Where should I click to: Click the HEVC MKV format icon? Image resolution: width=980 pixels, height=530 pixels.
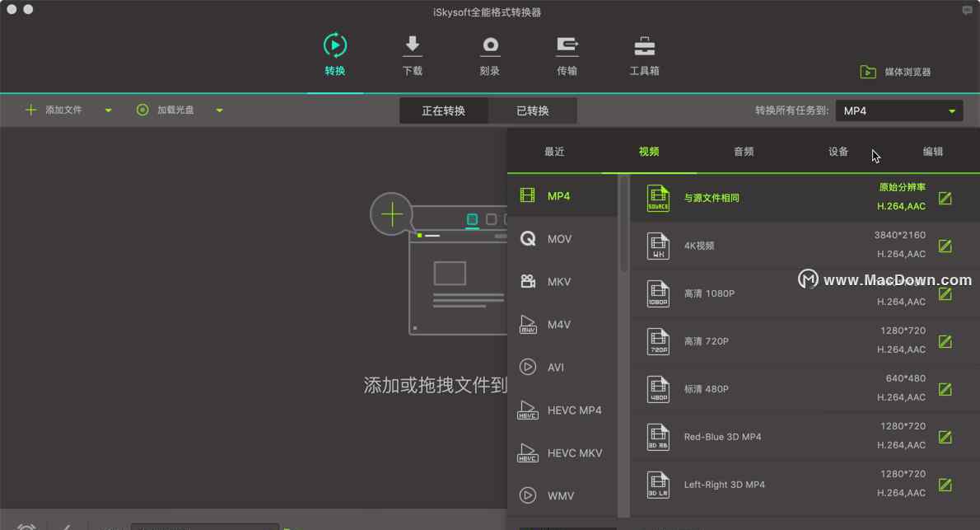tap(528, 453)
